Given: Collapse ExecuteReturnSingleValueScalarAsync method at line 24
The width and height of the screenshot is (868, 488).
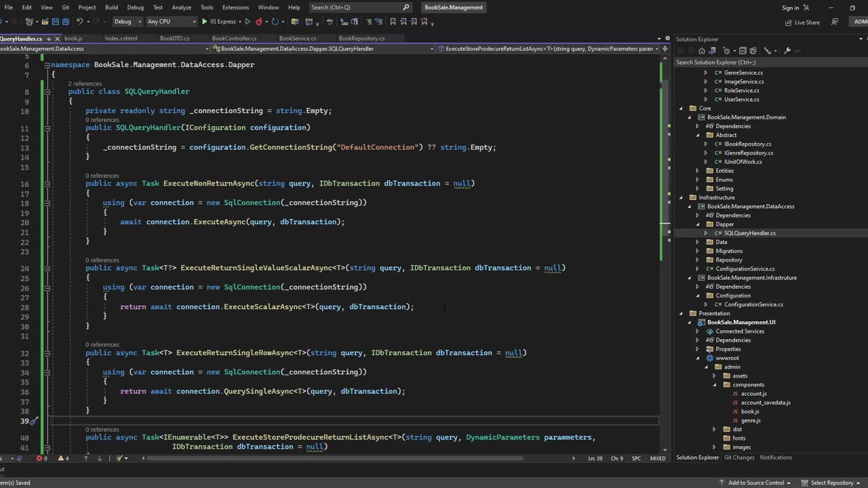Looking at the screenshot, I should click(48, 268).
